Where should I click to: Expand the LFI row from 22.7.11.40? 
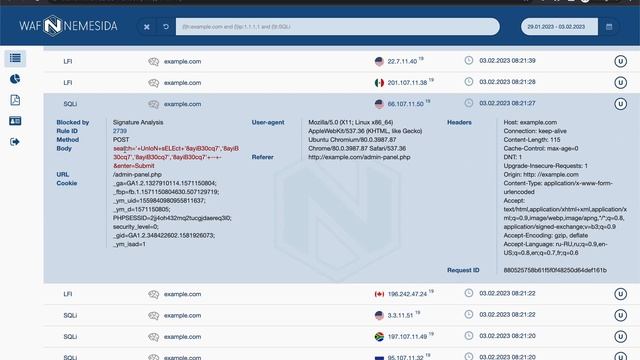point(342,61)
